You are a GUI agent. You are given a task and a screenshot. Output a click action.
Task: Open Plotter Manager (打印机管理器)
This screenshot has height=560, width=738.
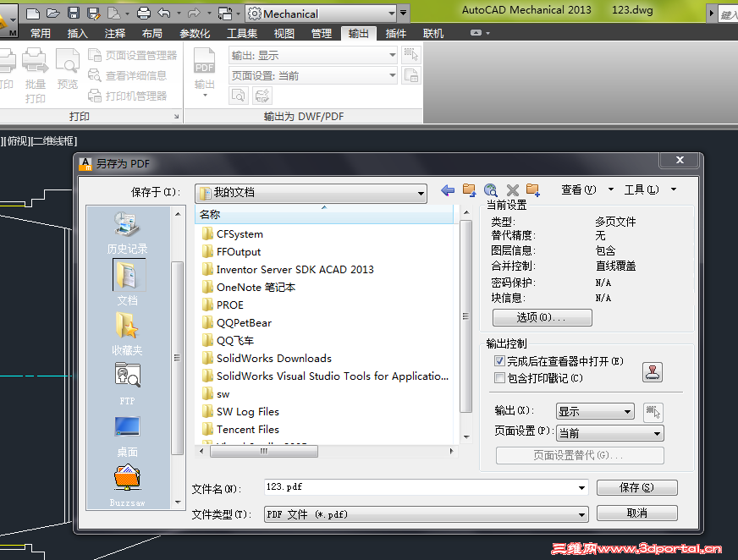(127, 96)
